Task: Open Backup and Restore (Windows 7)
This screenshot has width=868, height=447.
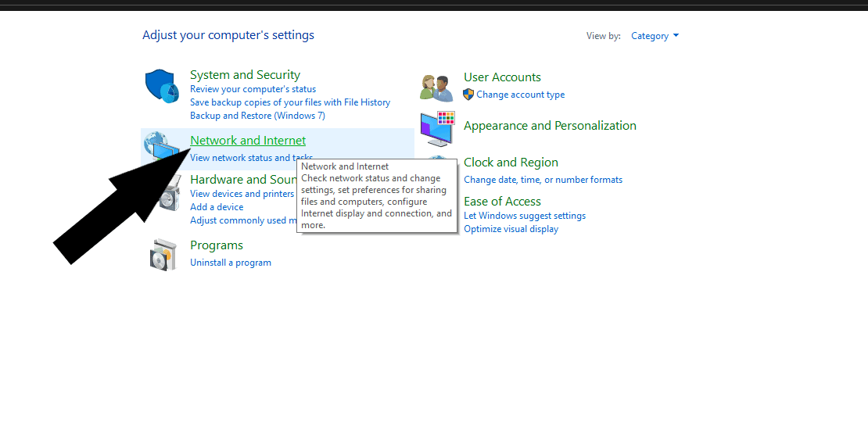Action: [x=257, y=116]
